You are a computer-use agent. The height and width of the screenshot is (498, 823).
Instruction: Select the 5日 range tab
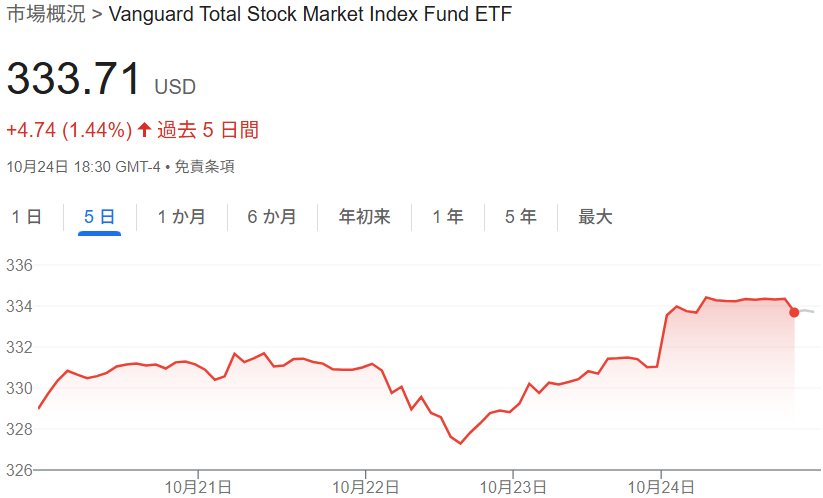[99, 217]
